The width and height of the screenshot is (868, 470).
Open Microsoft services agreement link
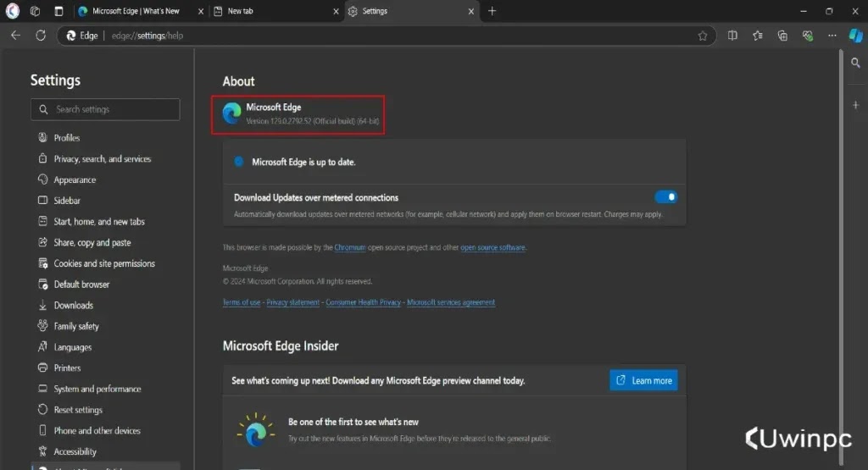[451, 302]
